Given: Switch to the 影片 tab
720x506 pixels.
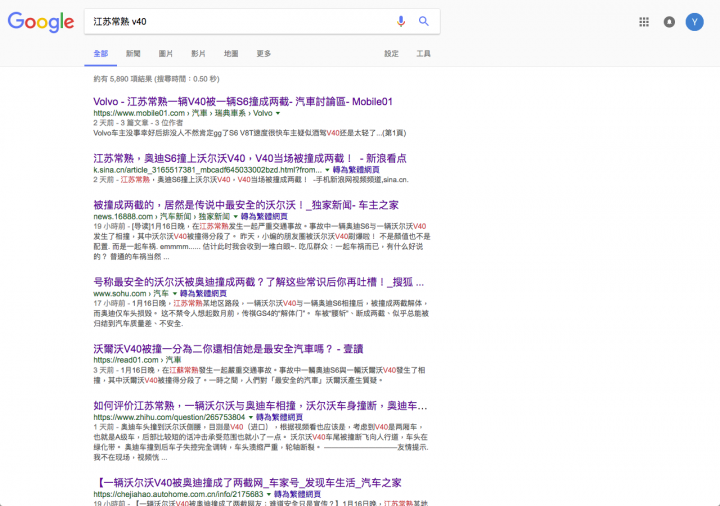Looking at the screenshot, I should 198,54.
